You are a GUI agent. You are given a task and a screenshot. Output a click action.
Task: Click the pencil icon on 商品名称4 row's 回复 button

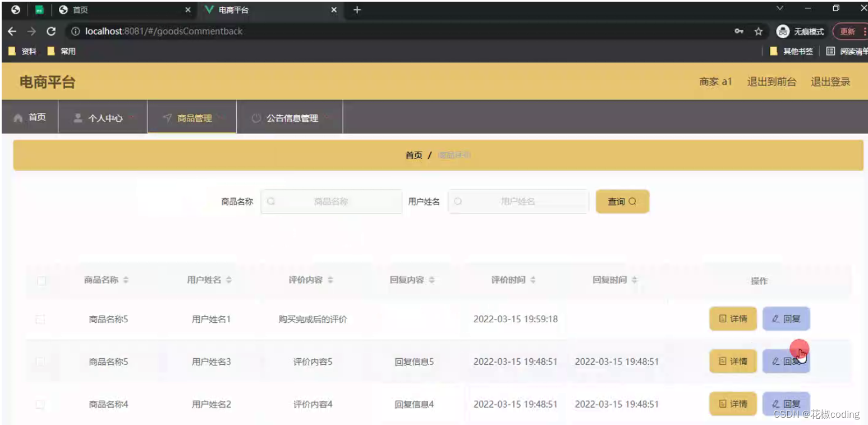[x=774, y=404]
